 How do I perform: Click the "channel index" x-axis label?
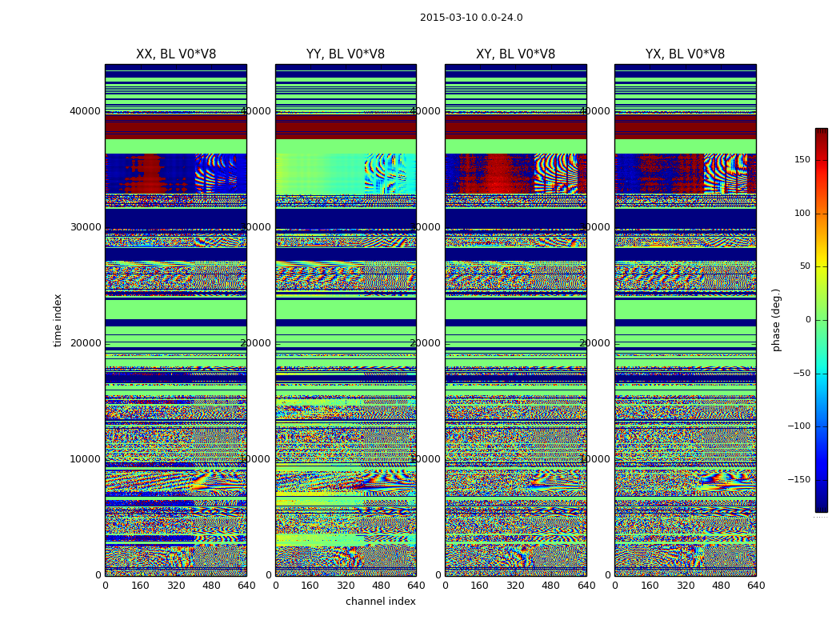(x=380, y=602)
